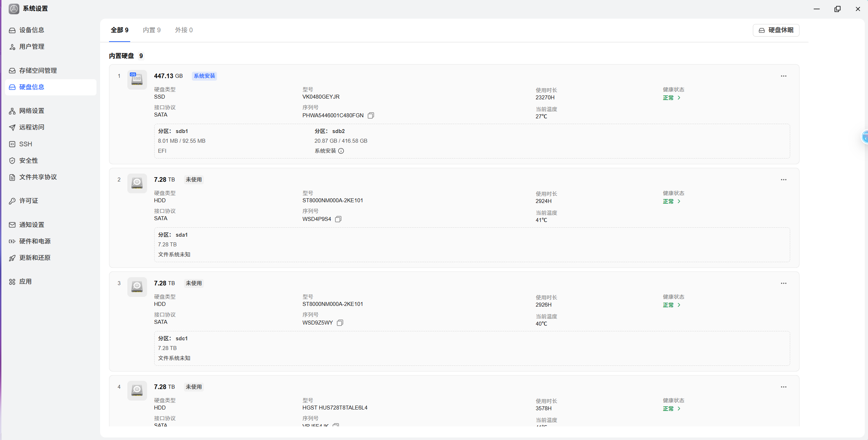Open more options for disk 1
Screen dimensions: 868x440
point(783,76)
